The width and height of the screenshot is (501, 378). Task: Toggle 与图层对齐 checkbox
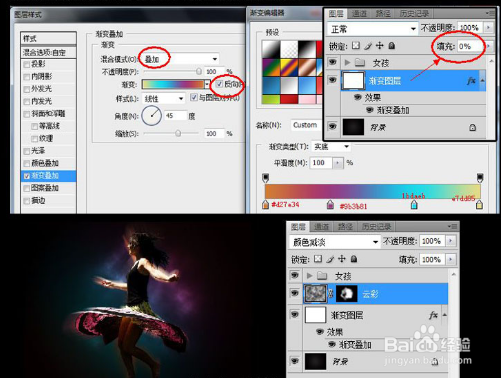pyautogui.click(x=193, y=97)
